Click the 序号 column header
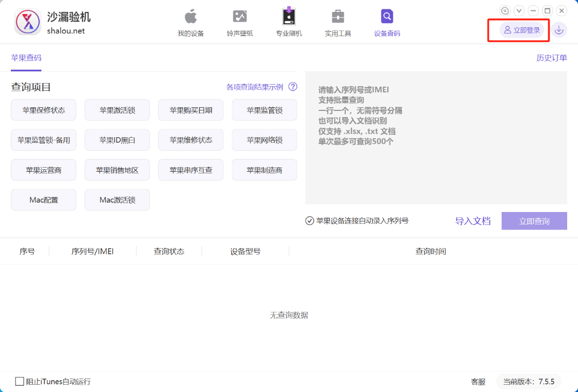 [27, 251]
